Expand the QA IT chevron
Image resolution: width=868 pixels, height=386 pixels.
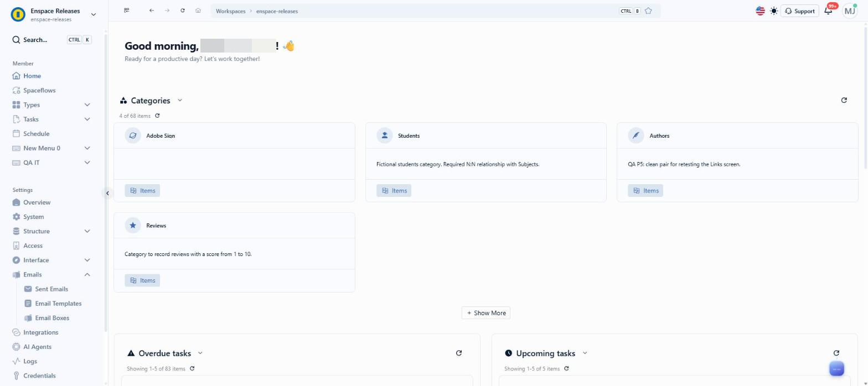coord(87,162)
